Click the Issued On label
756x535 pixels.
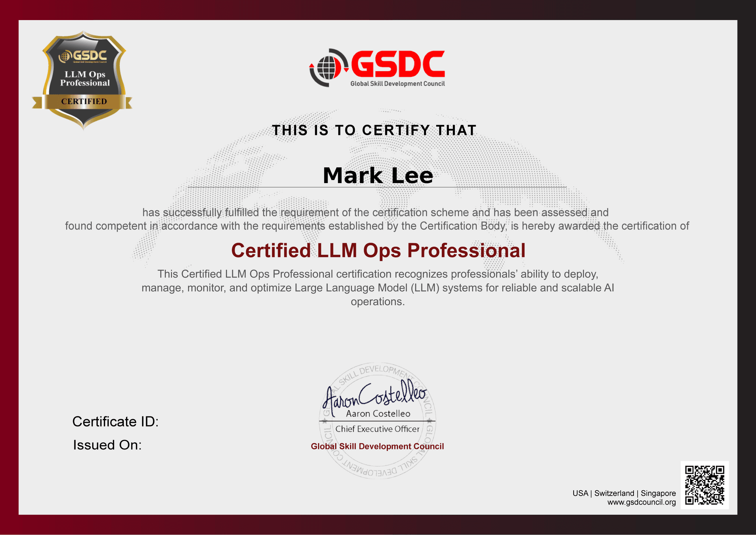(x=107, y=445)
